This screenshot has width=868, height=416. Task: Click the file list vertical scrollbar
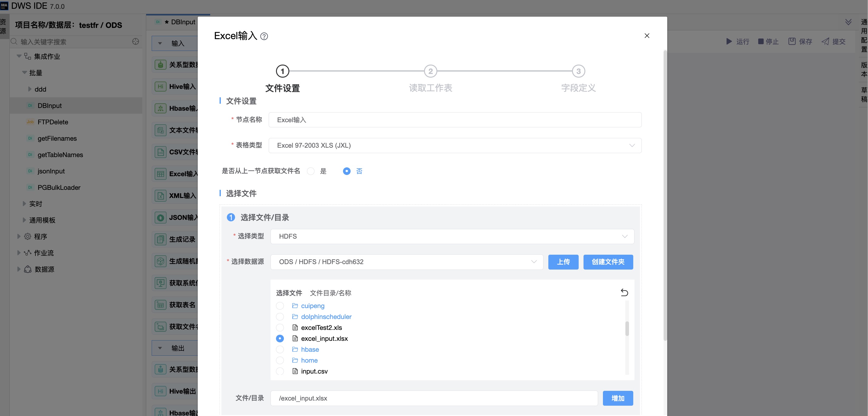(627, 328)
